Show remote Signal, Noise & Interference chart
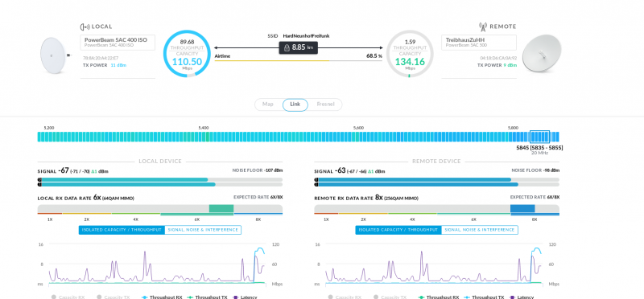The image size is (644, 299). pos(480,230)
